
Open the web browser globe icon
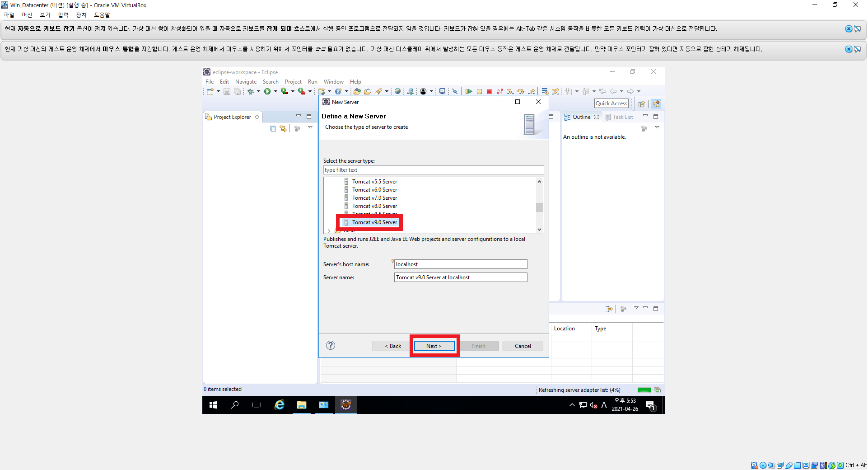pyautogui.click(x=397, y=91)
